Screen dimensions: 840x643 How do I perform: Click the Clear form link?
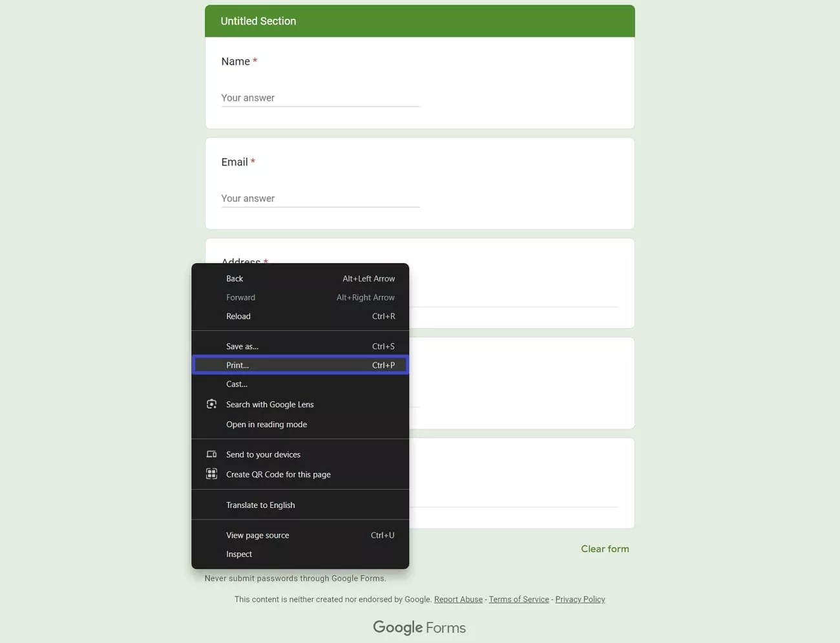pos(605,548)
